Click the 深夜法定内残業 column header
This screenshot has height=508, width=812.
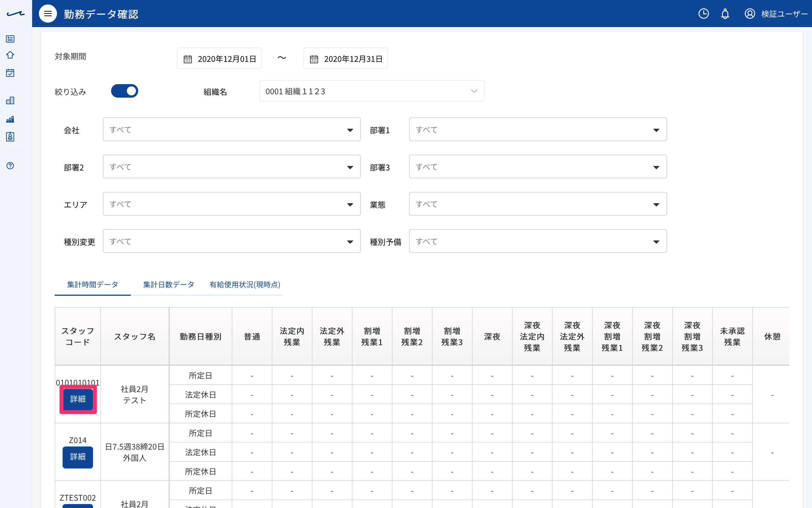coord(532,337)
